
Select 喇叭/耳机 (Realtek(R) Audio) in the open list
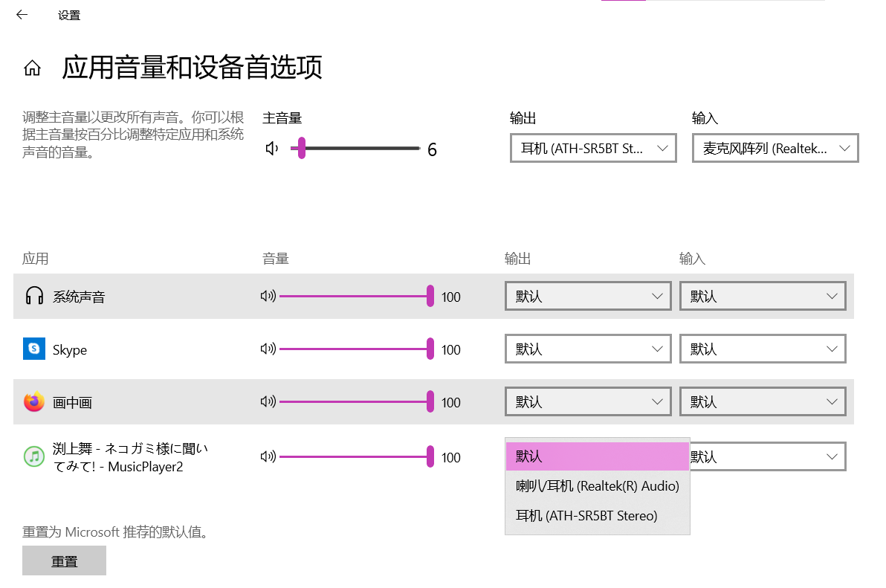pyautogui.click(x=597, y=486)
